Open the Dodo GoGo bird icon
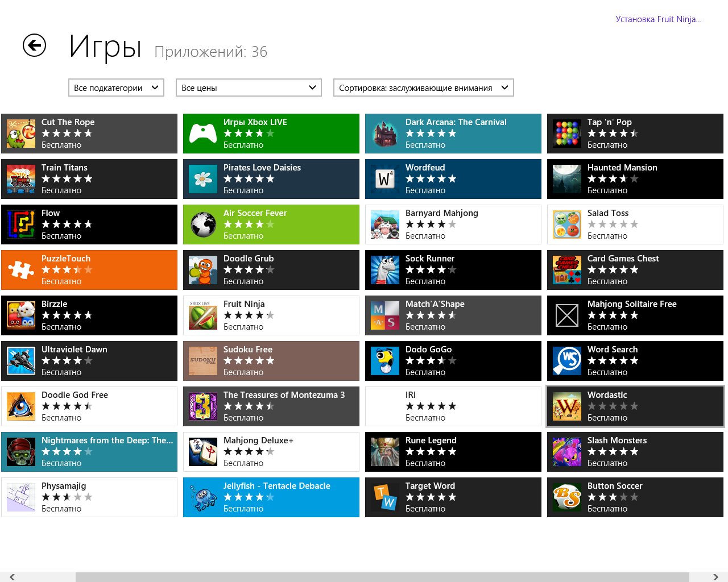 [x=385, y=361]
